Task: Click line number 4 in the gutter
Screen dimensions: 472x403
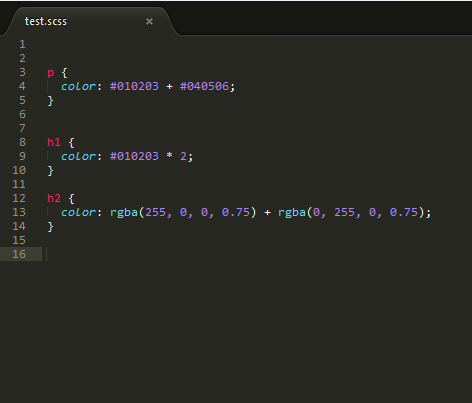Action: coord(22,86)
